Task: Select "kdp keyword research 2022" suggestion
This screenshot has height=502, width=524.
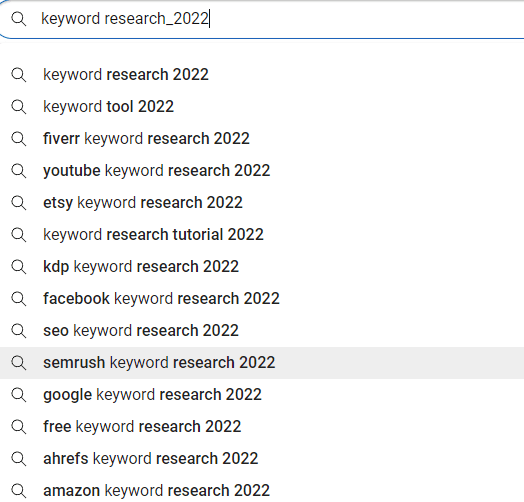Action: tap(262, 267)
